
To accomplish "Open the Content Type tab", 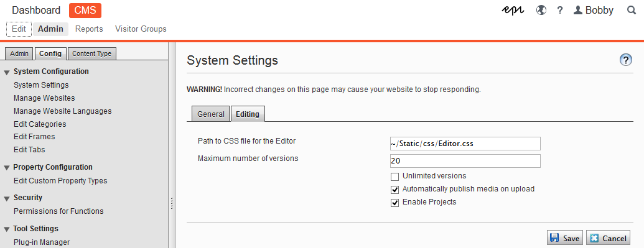I will [x=91, y=53].
